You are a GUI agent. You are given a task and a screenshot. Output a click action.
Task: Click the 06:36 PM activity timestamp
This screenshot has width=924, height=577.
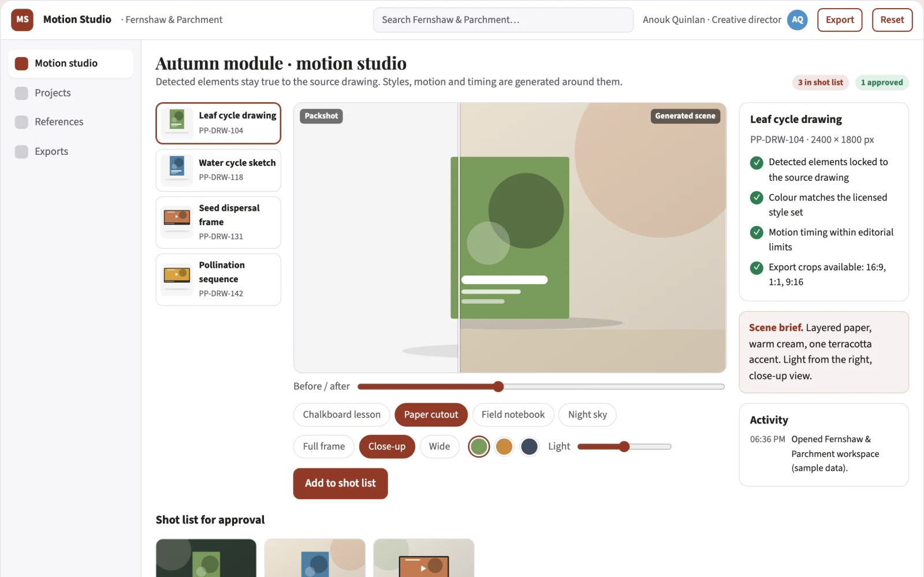[767, 440]
